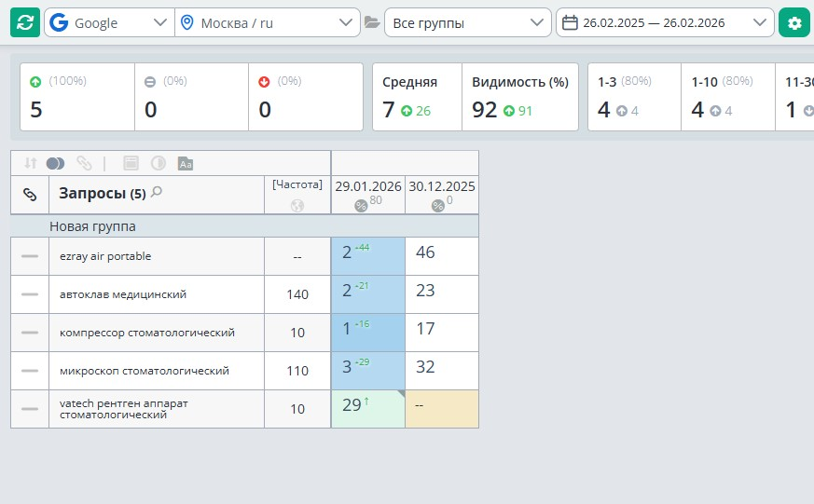Select the query компрессор стоматологический
Screen dimensions: 814x504
point(147,333)
